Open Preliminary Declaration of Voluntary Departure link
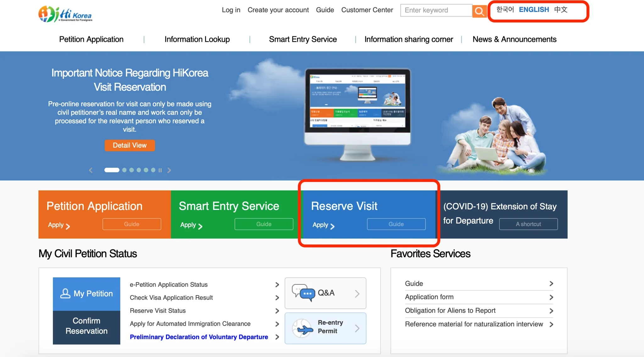 (x=199, y=337)
